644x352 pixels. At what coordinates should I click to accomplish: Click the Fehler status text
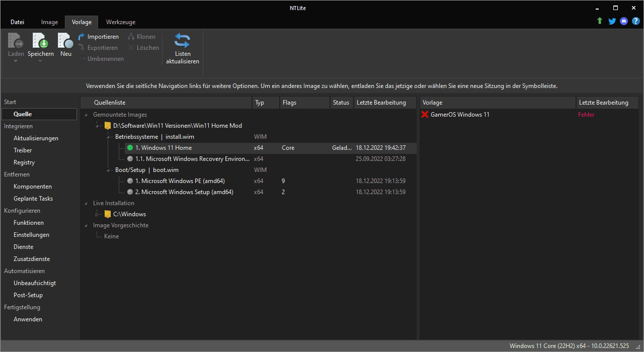click(x=586, y=115)
